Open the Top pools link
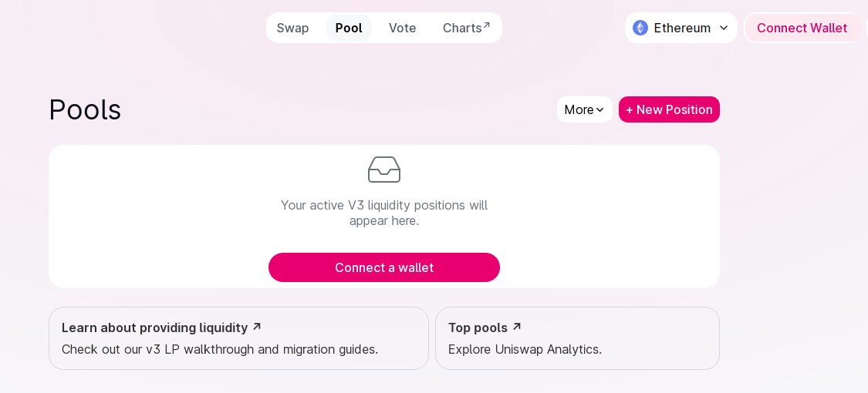 coord(478,327)
